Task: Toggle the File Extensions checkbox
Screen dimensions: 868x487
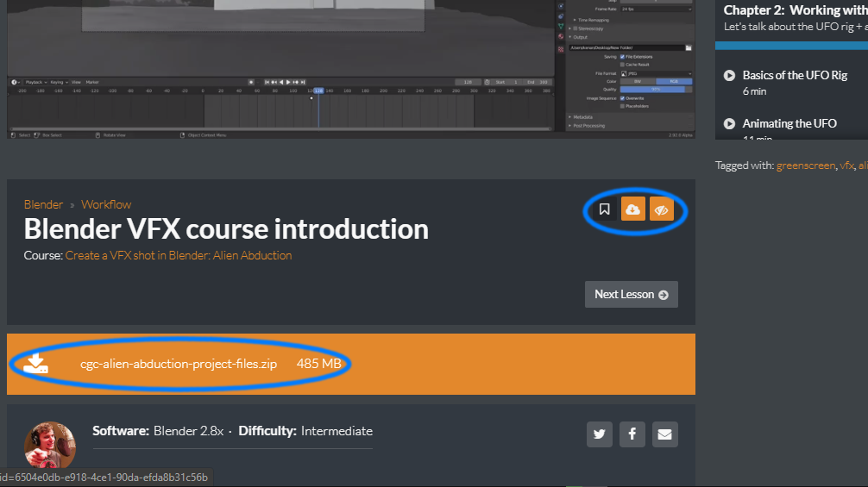Action: pos(622,57)
